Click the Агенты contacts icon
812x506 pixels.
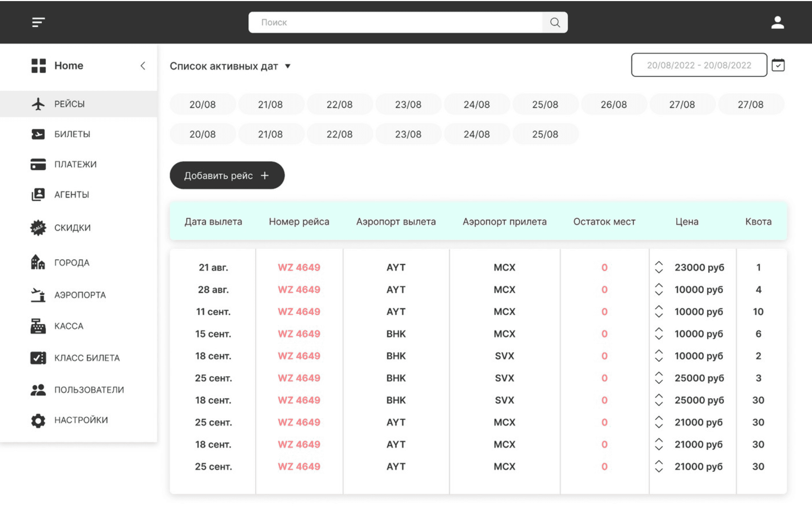(x=38, y=195)
